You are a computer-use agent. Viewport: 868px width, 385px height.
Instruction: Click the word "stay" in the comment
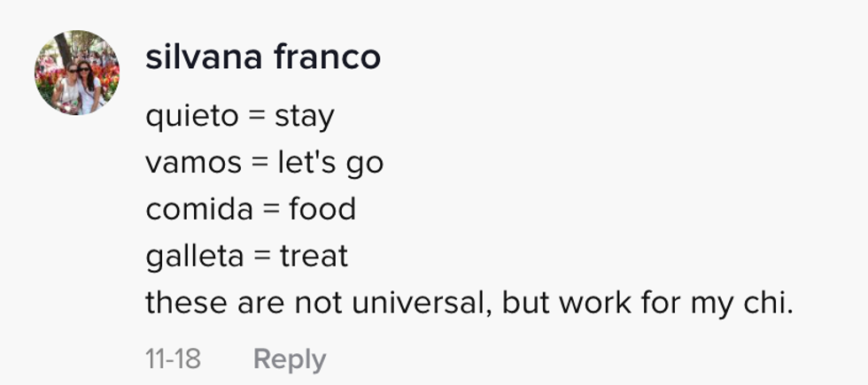point(304,116)
